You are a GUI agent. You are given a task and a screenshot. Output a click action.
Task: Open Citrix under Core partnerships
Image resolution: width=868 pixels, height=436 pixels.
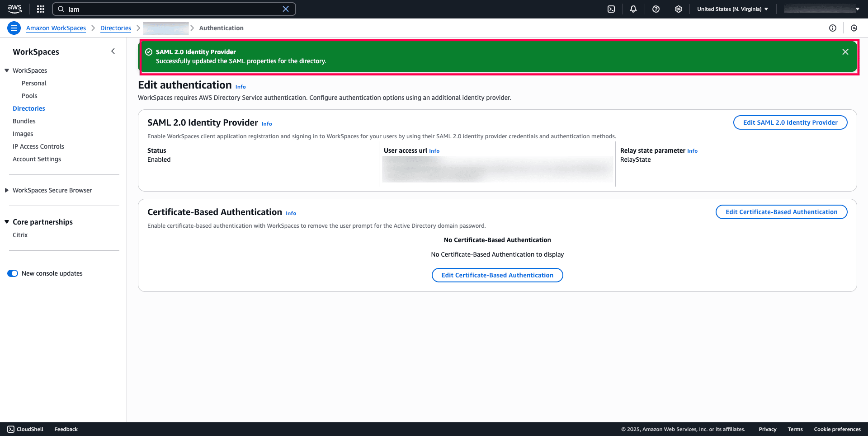(x=20, y=235)
